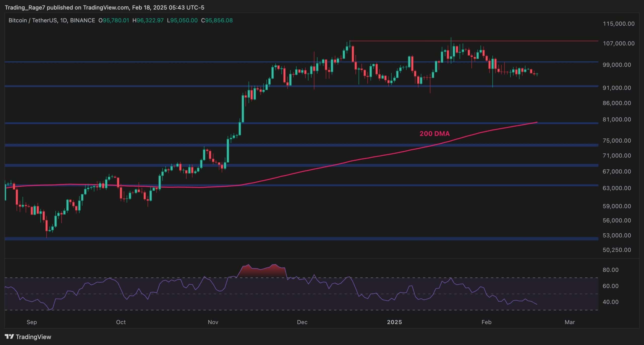
Task: Click the Mar label on time axis
Action: (570, 322)
